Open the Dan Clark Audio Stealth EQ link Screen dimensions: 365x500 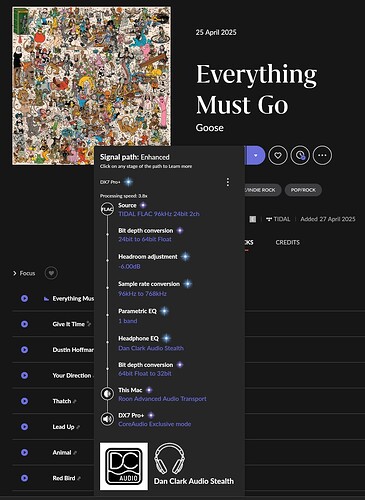tap(151, 348)
